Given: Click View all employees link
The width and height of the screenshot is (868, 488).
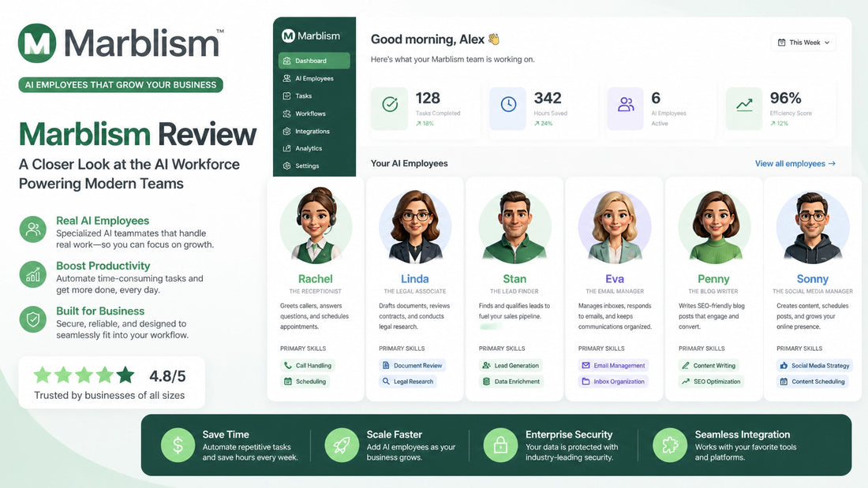Looking at the screenshot, I should click(x=795, y=164).
